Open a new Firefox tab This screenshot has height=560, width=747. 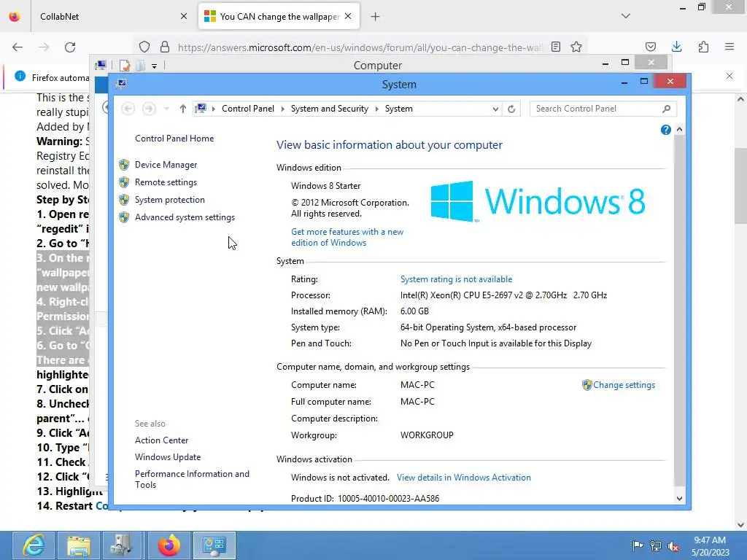click(376, 17)
